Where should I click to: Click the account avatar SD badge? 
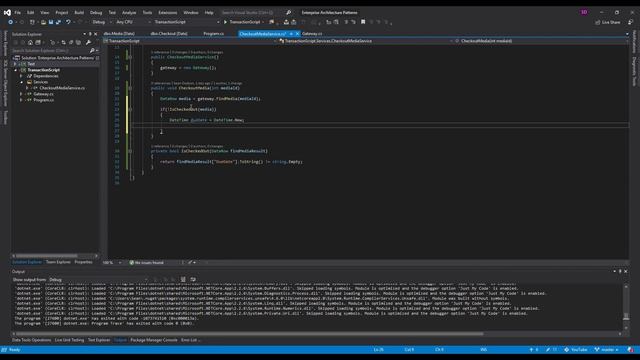click(x=584, y=12)
